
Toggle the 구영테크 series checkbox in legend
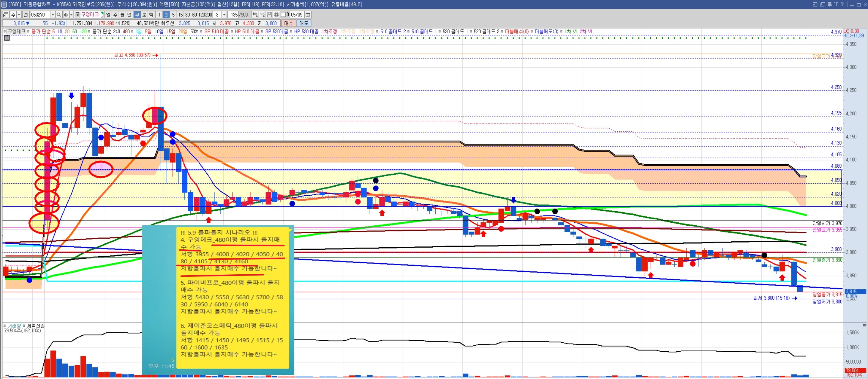pos(5,31)
